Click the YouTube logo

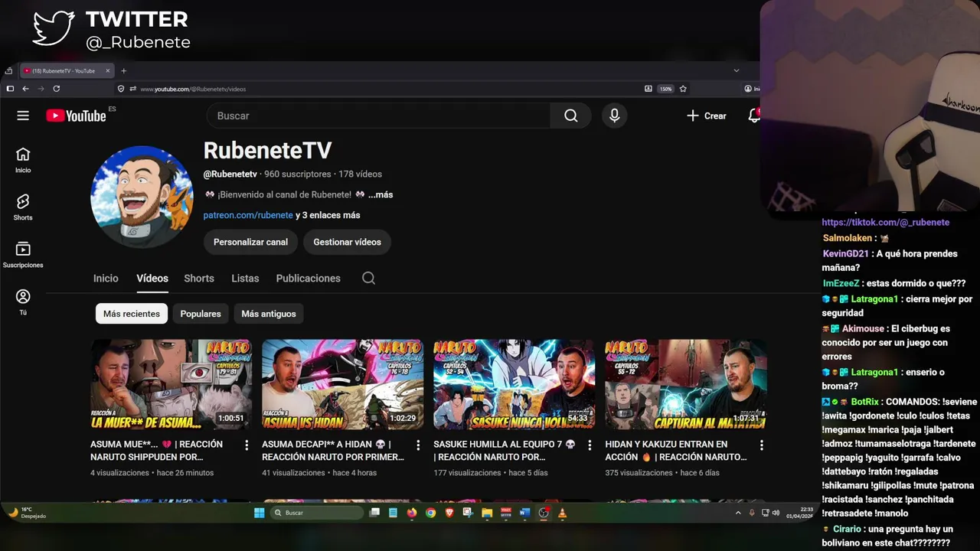76,116
